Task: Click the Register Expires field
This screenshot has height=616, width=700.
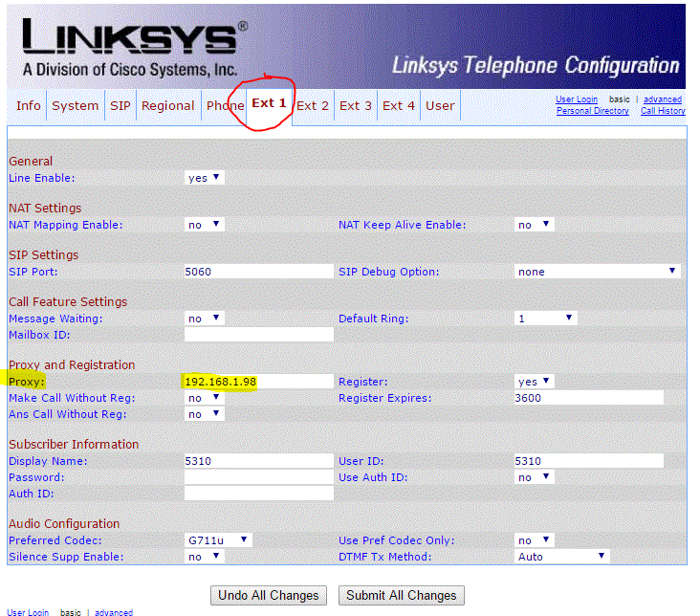Action: (x=588, y=398)
